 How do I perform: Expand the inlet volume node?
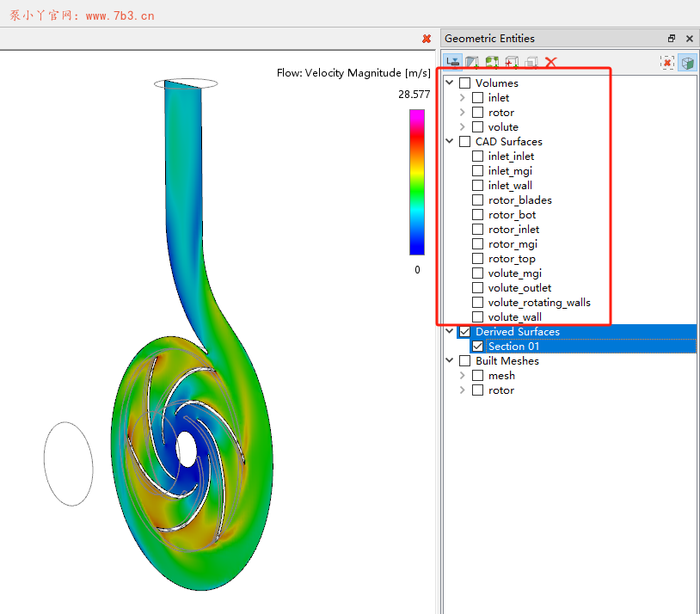tap(463, 98)
